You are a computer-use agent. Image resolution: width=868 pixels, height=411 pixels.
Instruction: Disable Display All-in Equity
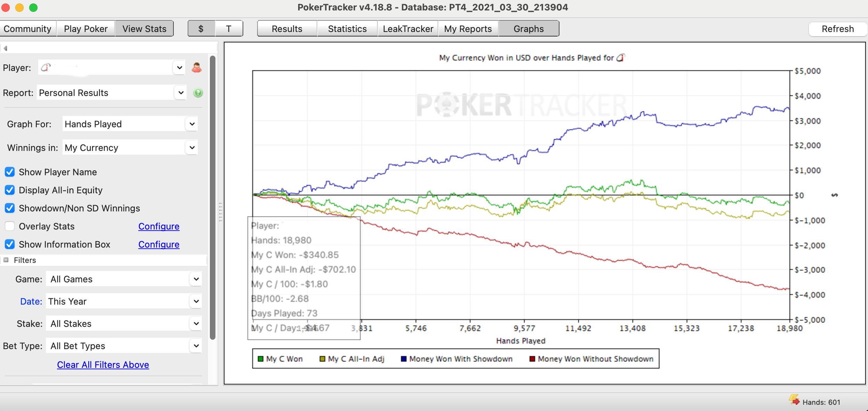tap(10, 190)
